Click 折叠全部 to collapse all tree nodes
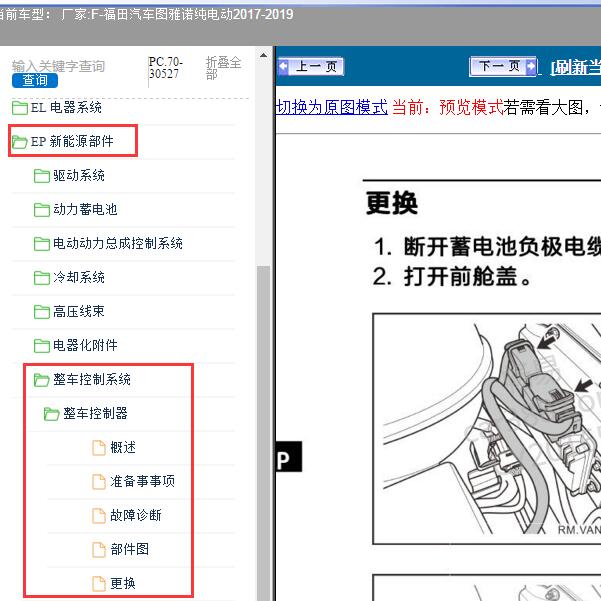The image size is (601, 601). tap(223, 67)
